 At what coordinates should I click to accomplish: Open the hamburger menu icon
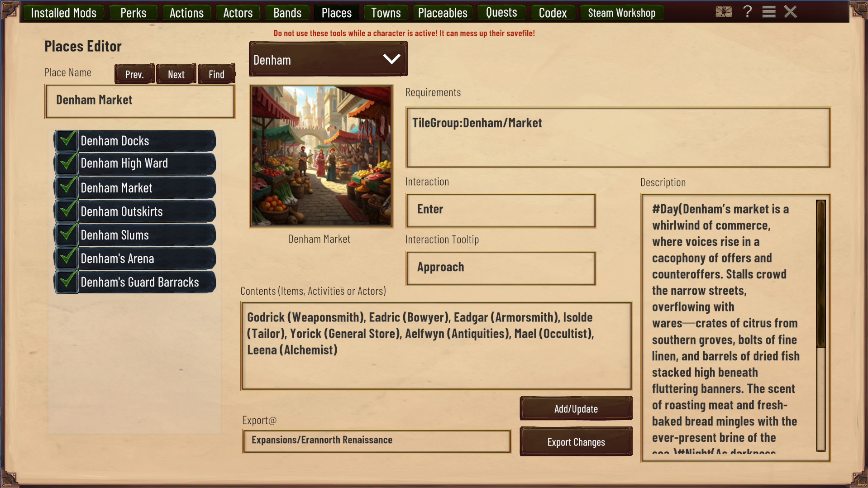[769, 12]
